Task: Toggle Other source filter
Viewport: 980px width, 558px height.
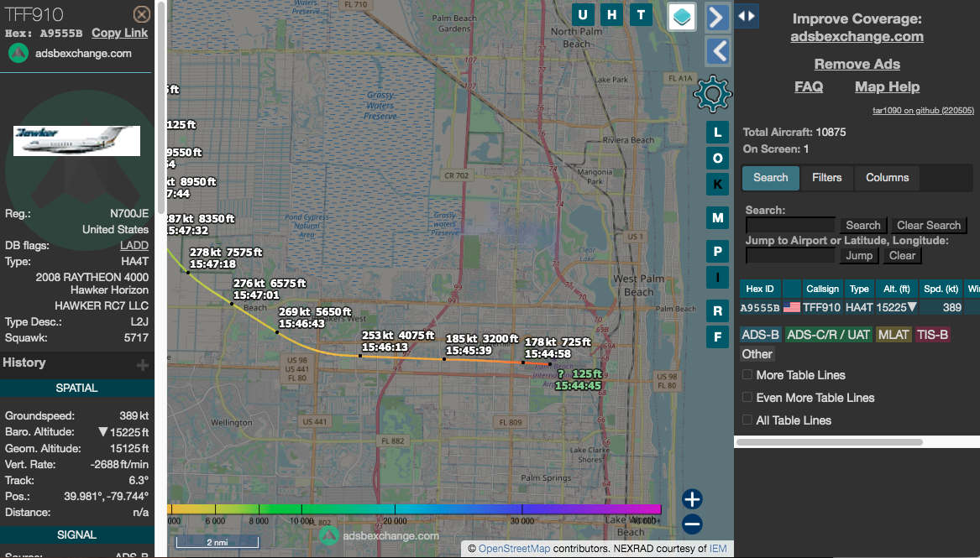Action: [757, 354]
